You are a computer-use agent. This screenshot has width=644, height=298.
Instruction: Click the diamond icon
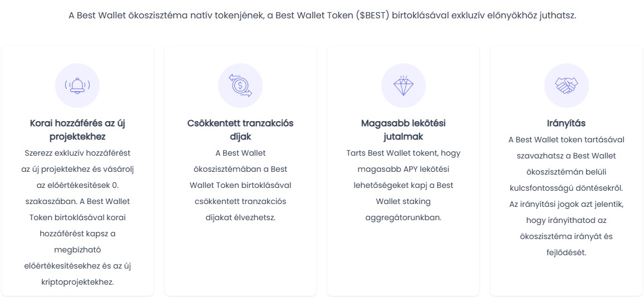click(403, 85)
